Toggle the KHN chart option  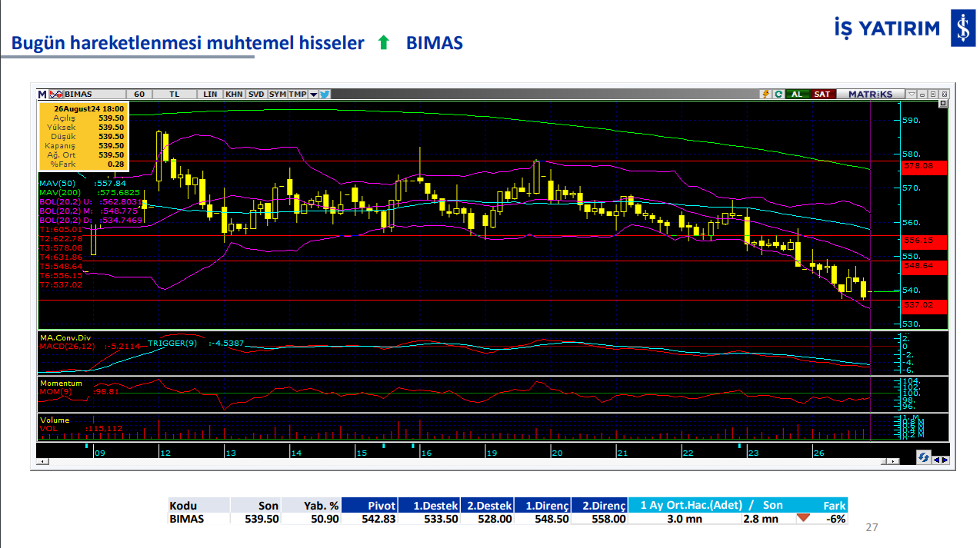click(234, 94)
